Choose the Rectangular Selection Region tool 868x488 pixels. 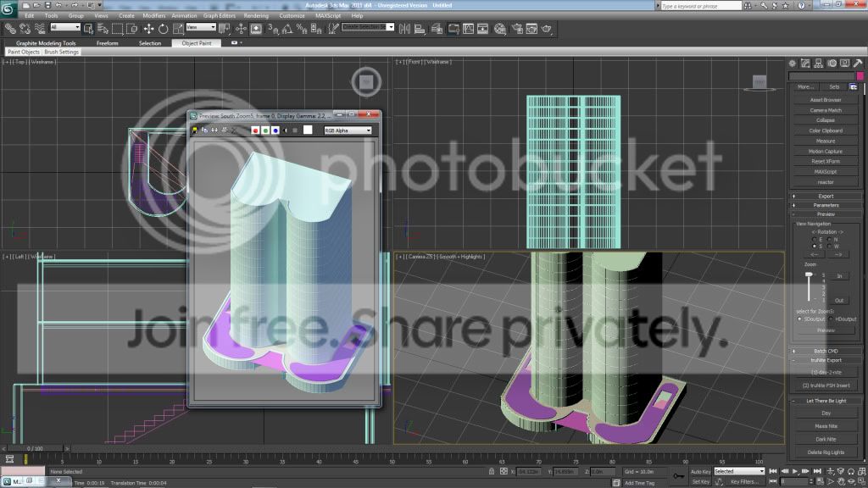[117, 29]
